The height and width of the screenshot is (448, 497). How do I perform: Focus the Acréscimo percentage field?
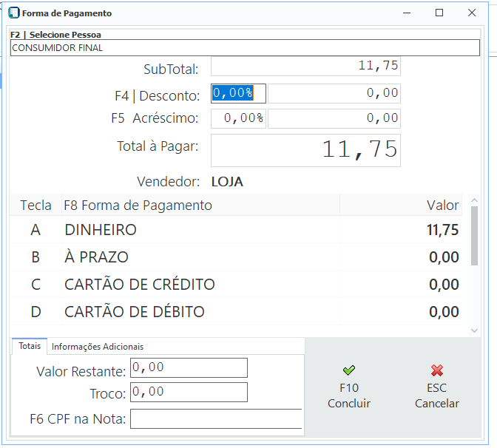click(x=238, y=118)
